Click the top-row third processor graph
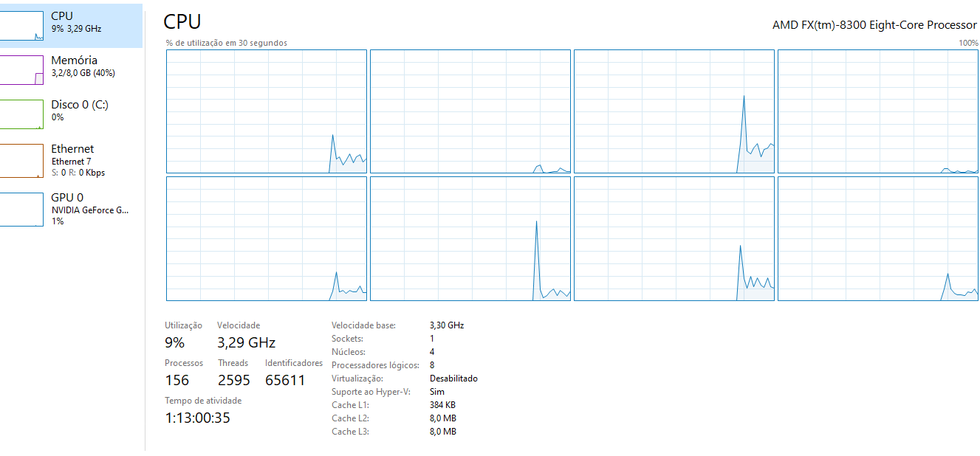The width and height of the screenshot is (980, 456). tap(674, 111)
